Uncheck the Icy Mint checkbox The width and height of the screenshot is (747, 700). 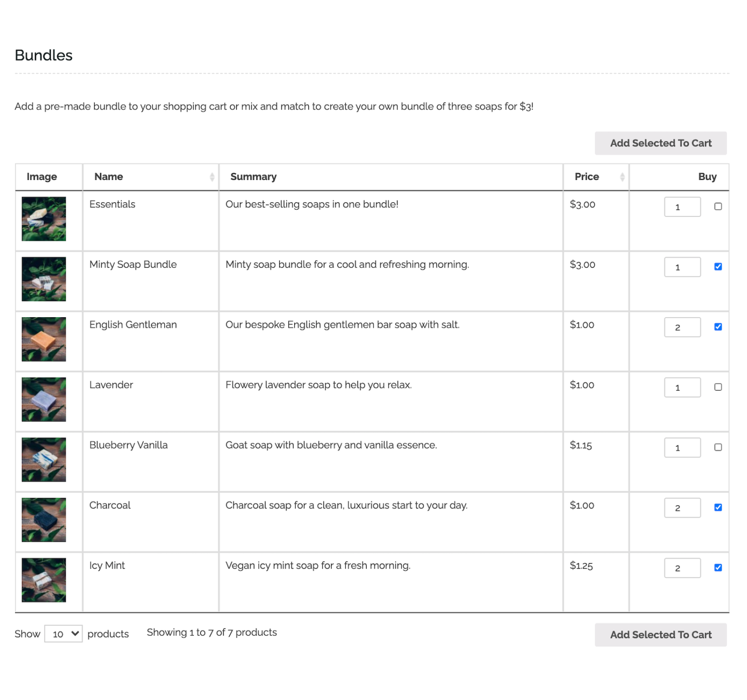pyautogui.click(x=717, y=567)
